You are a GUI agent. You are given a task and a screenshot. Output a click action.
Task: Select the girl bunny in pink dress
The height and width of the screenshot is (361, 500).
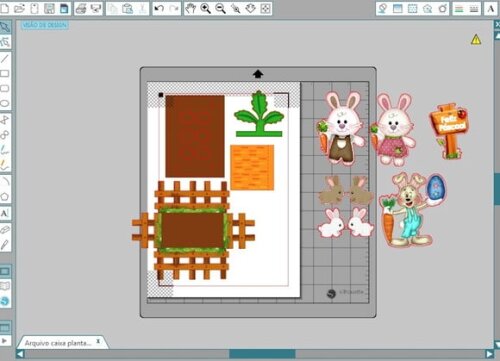(x=393, y=130)
